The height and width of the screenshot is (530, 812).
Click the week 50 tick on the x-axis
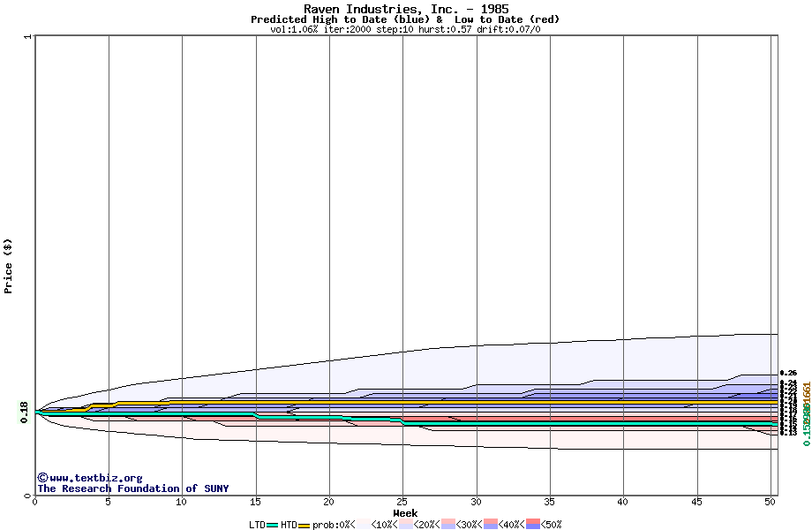coord(771,502)
